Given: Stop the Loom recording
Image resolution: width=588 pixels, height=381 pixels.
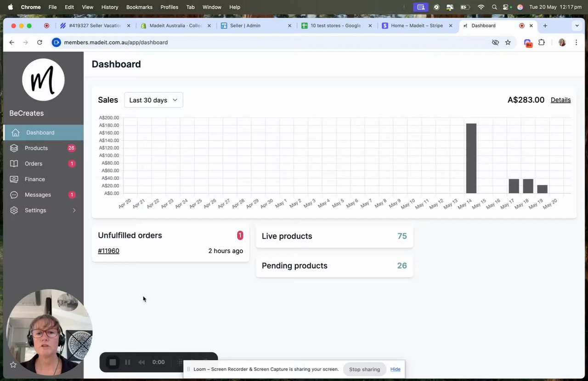Looking at the screenshot, I should tap(113, 362).
